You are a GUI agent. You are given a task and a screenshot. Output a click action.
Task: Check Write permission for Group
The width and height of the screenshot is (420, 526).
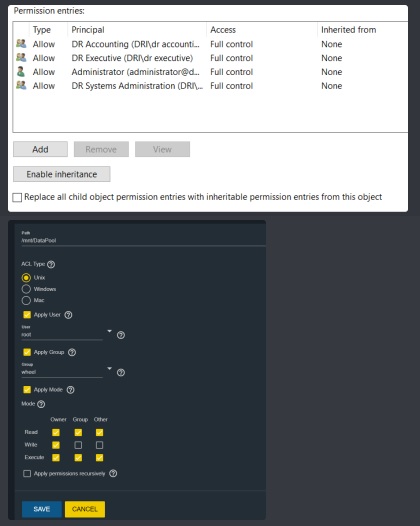tap(78, 445)
